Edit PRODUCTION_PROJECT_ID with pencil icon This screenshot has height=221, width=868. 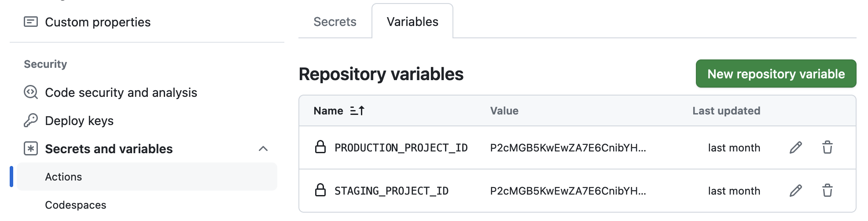796,147
